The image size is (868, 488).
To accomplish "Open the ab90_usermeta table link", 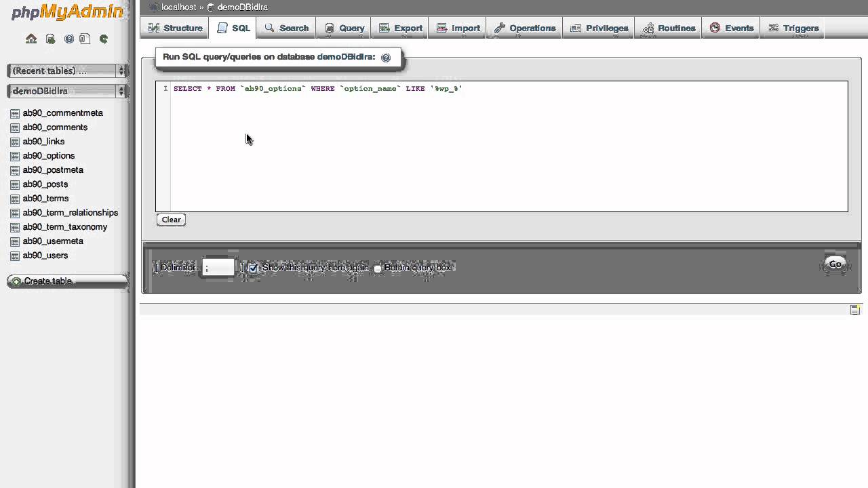I will pyautogui.click(x=53, y=241).
